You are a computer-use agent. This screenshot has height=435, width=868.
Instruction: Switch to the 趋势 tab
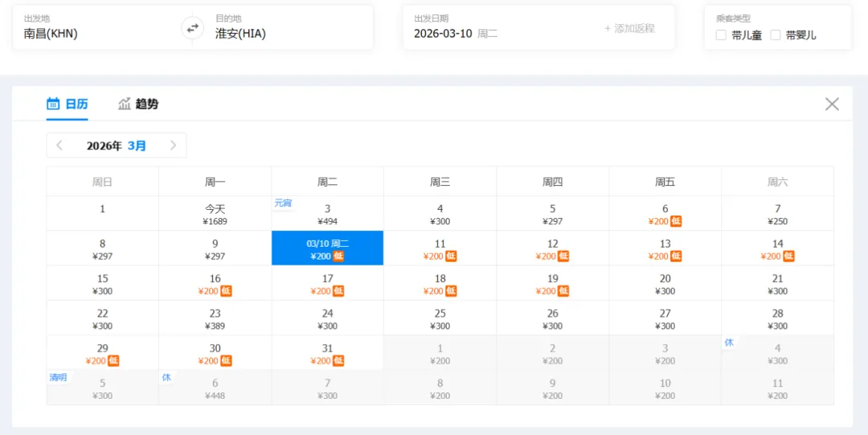coord(138,104)
